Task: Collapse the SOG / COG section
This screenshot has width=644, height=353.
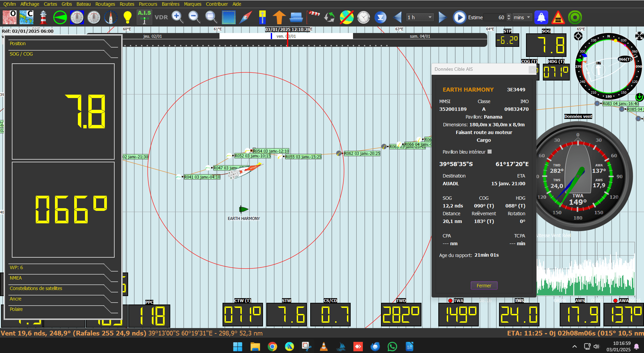Action: [63, 54]
